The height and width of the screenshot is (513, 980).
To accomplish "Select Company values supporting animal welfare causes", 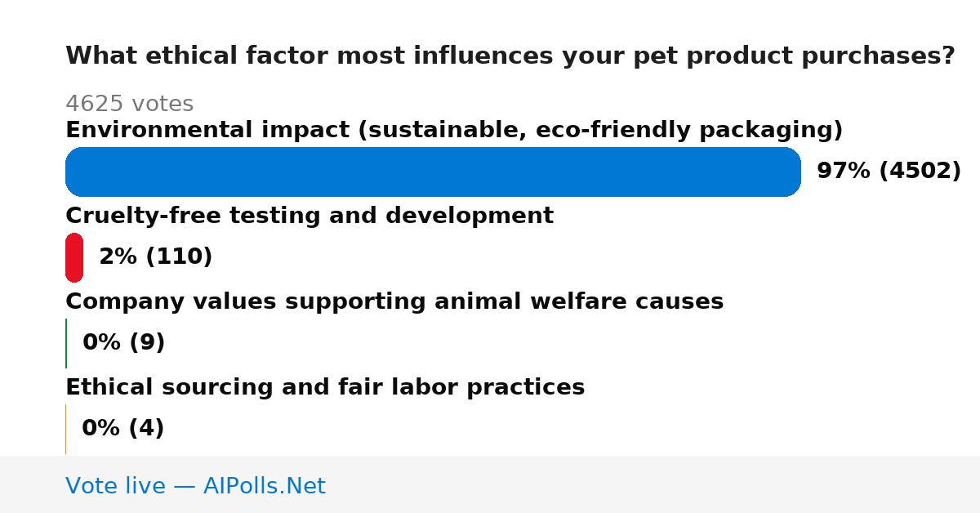I will pos(394,301).
